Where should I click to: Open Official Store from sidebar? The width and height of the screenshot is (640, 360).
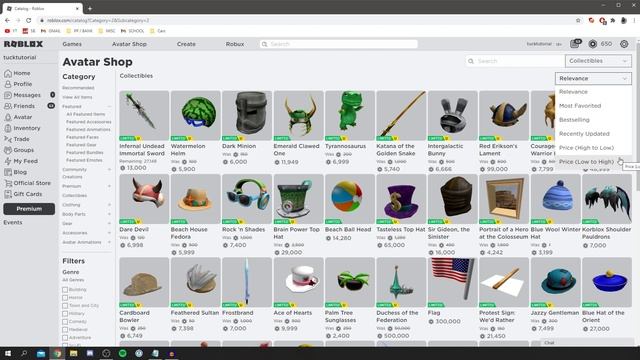click(x=27, y=183)
